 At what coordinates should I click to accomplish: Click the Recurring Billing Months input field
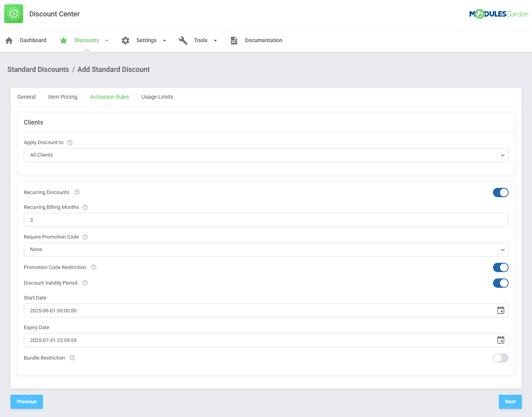(x=266, y=220)
